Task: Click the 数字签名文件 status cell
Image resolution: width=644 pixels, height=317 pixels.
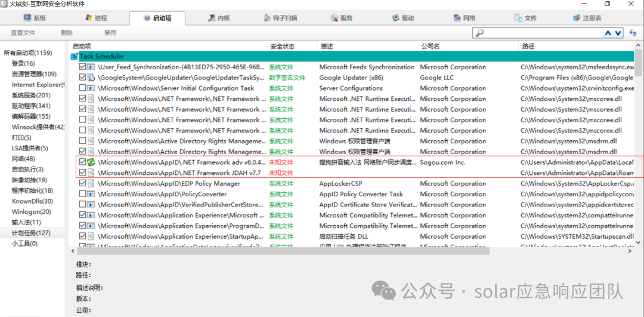Action: click(x=287, y=77)
